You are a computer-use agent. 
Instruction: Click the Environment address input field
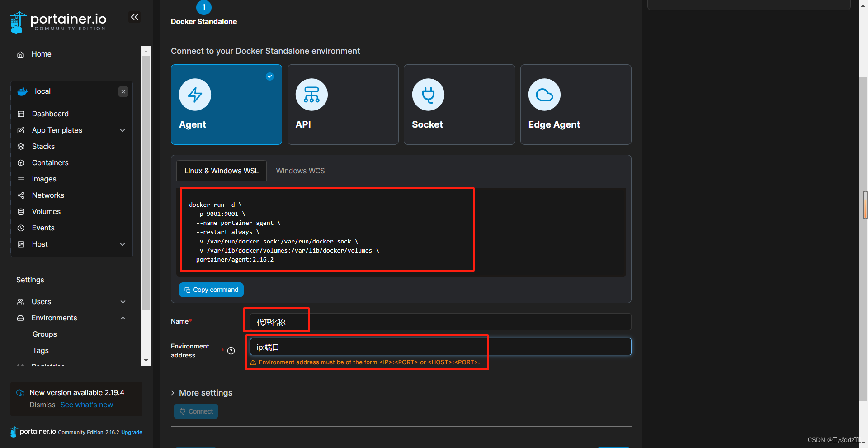pos(440,347)
